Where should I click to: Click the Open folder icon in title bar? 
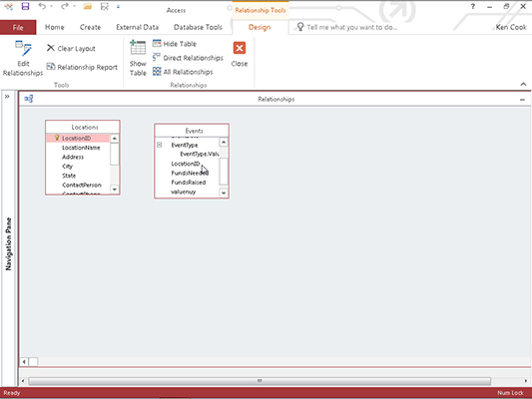[x=88, y=6]
